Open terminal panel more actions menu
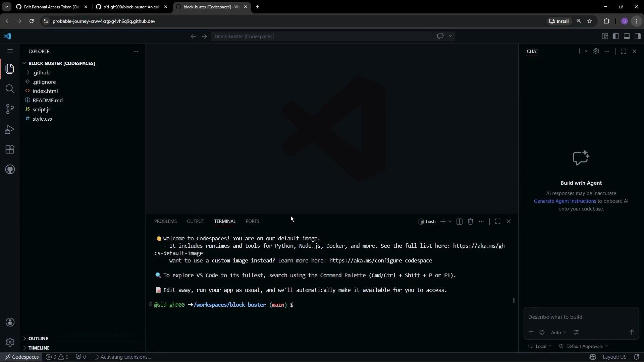 coord(481,222)
